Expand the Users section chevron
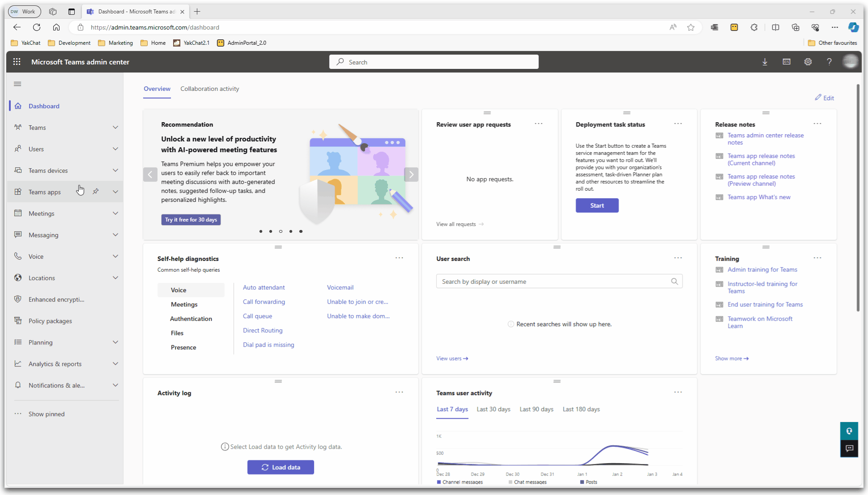This screenshot has width=868, height=495. click(115, 149)
